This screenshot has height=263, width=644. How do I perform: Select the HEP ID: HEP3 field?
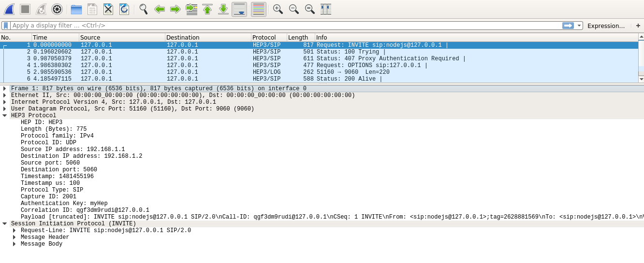point(42,122)
